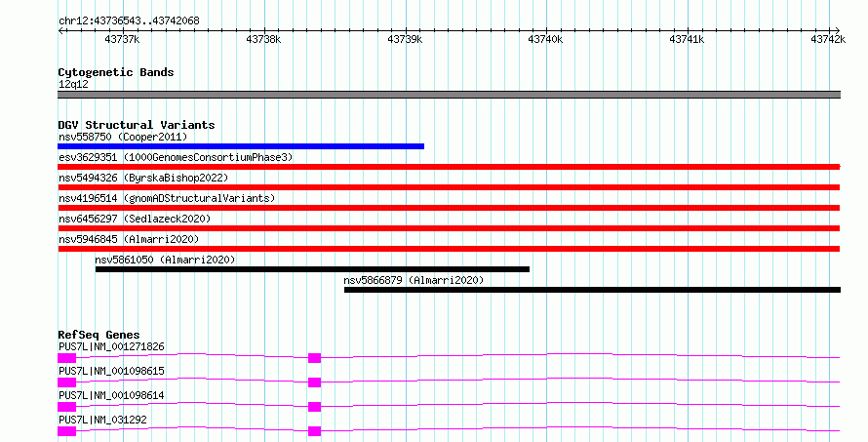Open the PUS7L|NM_031292 transcript label

point(102,420)
